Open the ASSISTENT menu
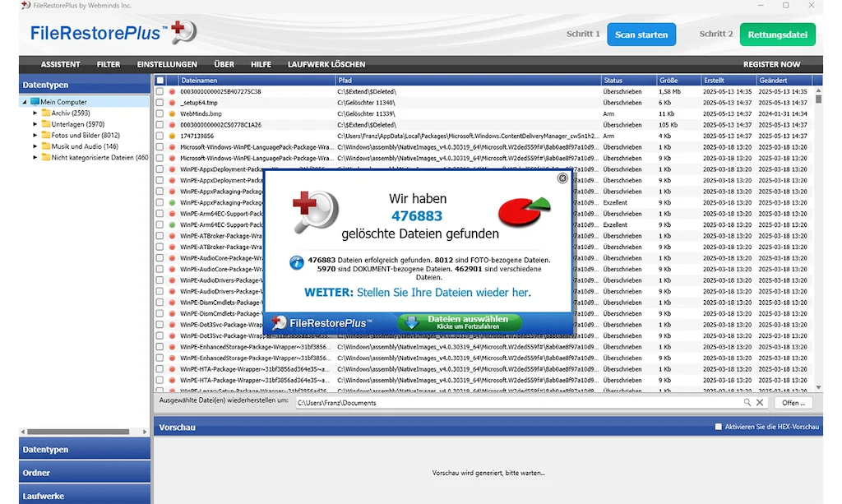 [x=60, y=64]
